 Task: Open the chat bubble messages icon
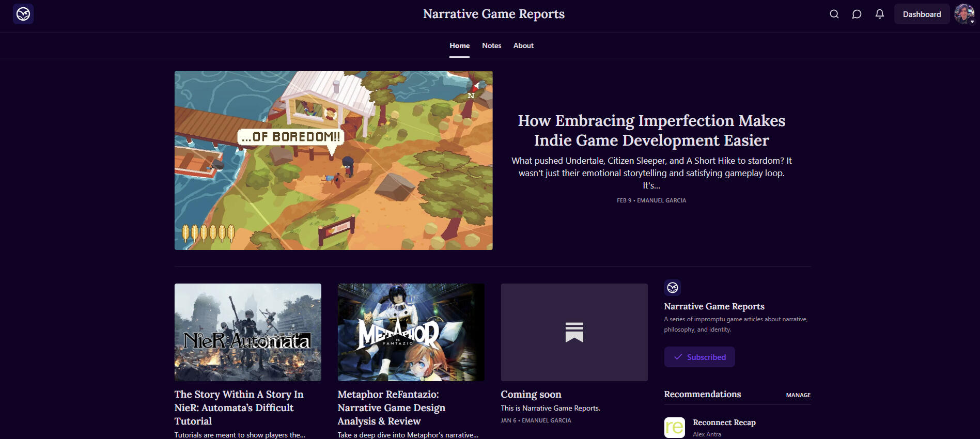coord(857,14)
